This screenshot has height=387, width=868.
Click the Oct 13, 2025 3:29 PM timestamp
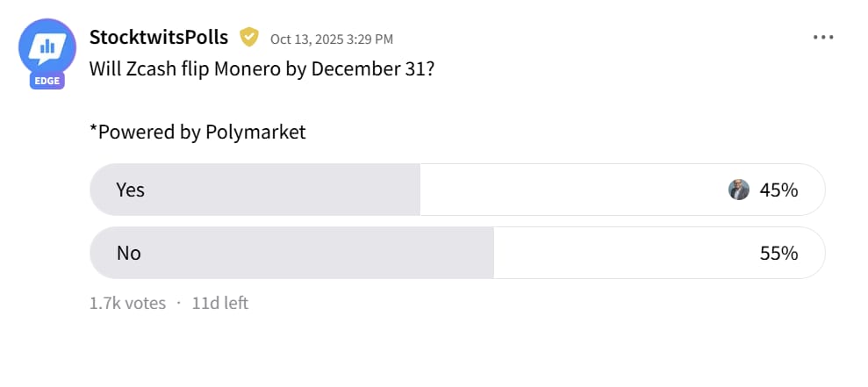[x=331, y=39]
